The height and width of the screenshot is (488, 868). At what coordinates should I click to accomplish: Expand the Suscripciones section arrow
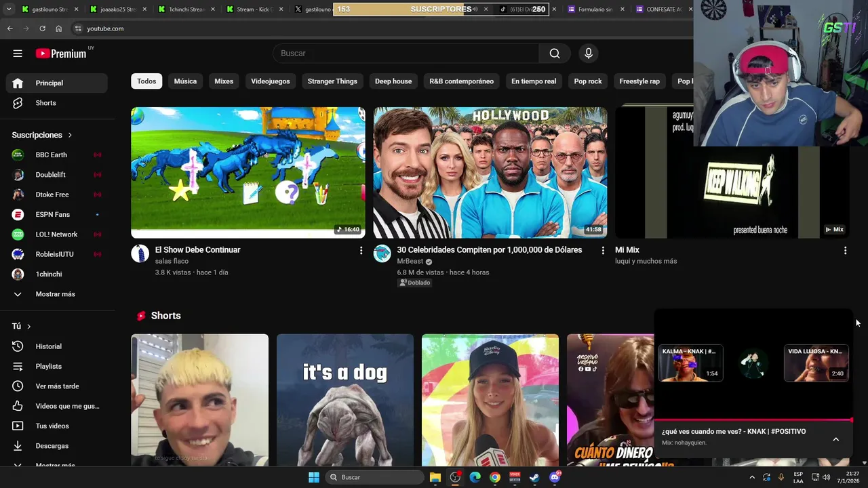coord(70,135)
